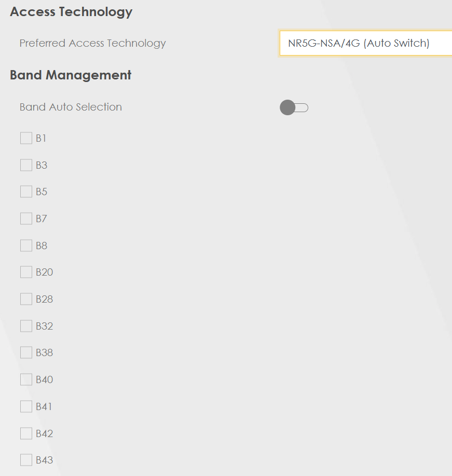Check the B1 band checkbox

click(x=26, y=138)
